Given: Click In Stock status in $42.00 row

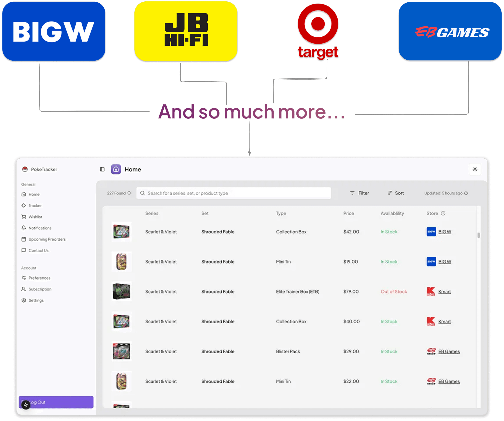Looking at the screenshot, I should (x=389, y=232).
